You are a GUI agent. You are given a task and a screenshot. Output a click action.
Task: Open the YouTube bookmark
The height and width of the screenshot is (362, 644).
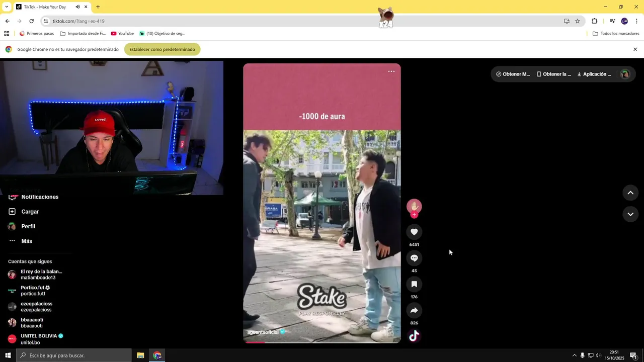pos(122,34)
